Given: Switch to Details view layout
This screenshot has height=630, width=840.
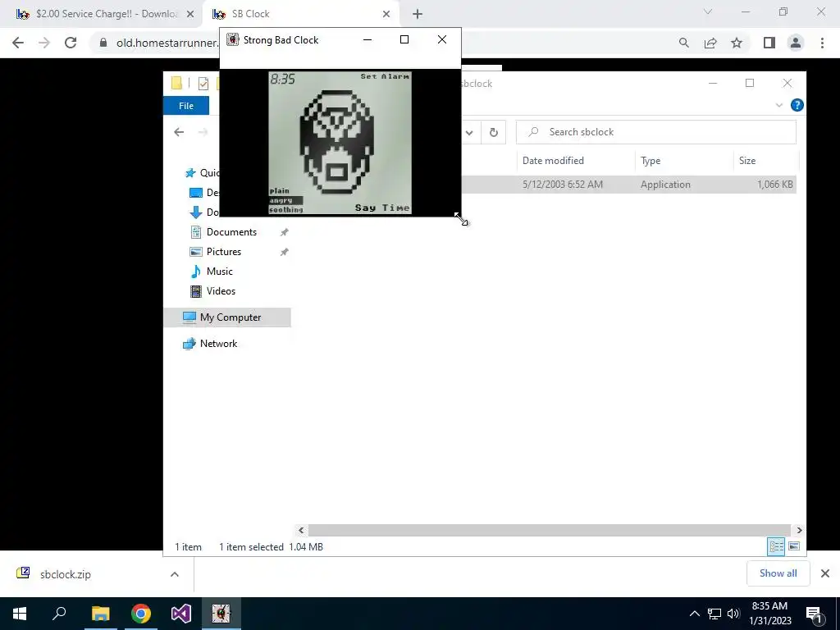Looking at the screenshot, I should 776,546.
